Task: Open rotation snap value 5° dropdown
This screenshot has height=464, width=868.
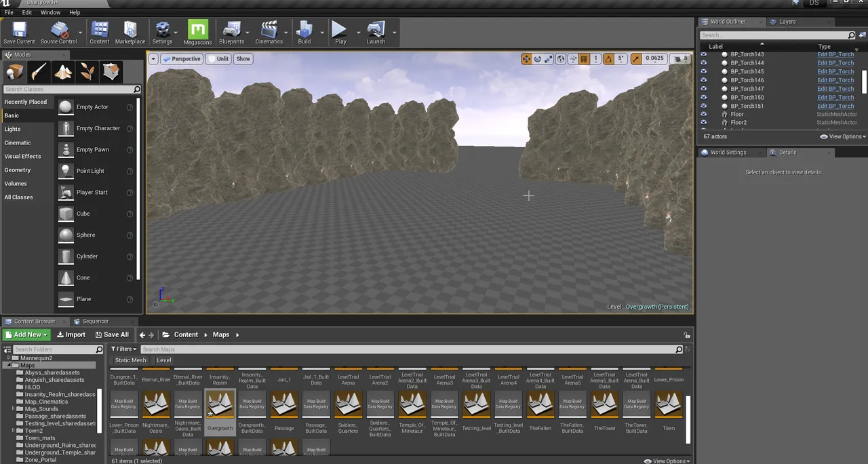Action: click(620, 59)
